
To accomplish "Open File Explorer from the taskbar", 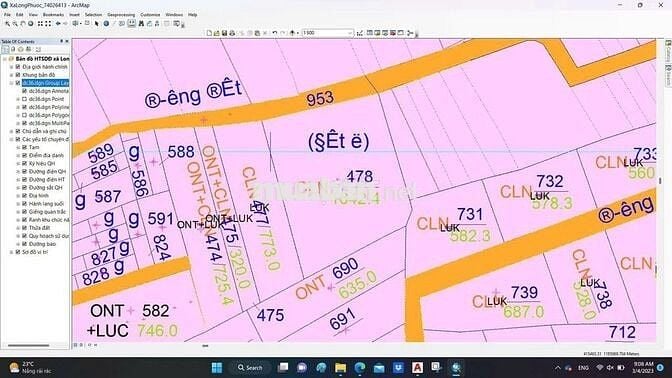I will tap(340, 368).
